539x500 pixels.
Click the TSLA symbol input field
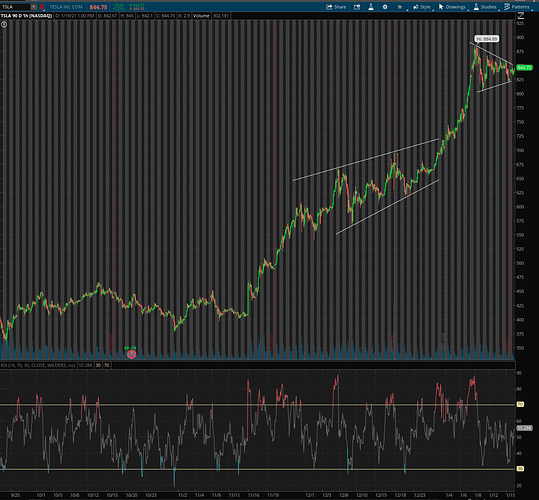pos(15,7)
